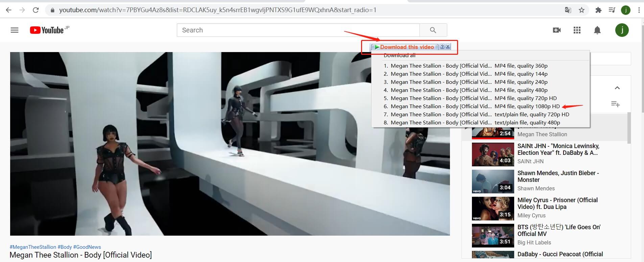Click the YouTube Search field
This screenshot has height=262, width=644.
pyautogui.click(x=298, y=30)
